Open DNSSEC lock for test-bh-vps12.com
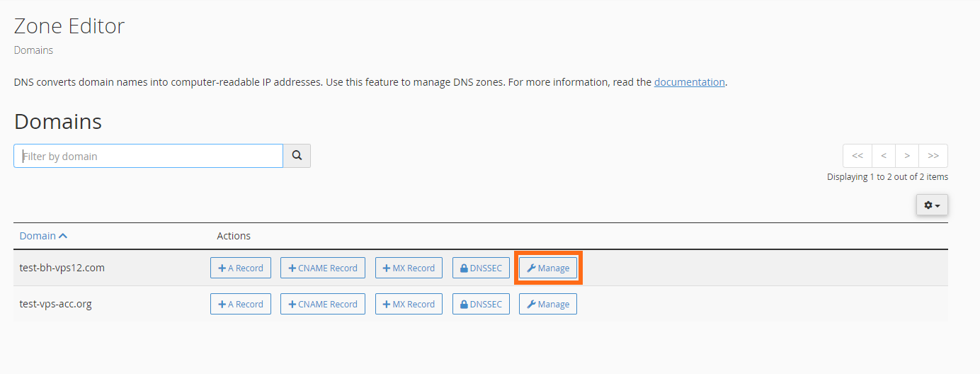 click(x=481, y=268)
